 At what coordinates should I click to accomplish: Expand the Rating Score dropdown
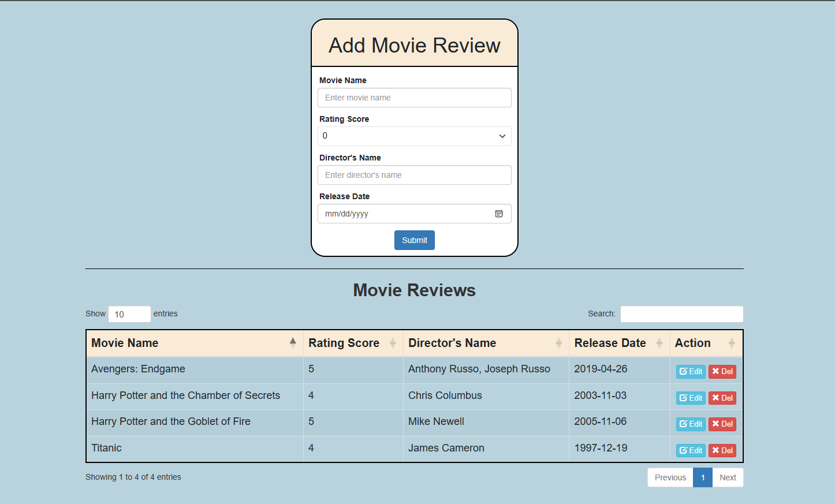(x=414, y=136)
